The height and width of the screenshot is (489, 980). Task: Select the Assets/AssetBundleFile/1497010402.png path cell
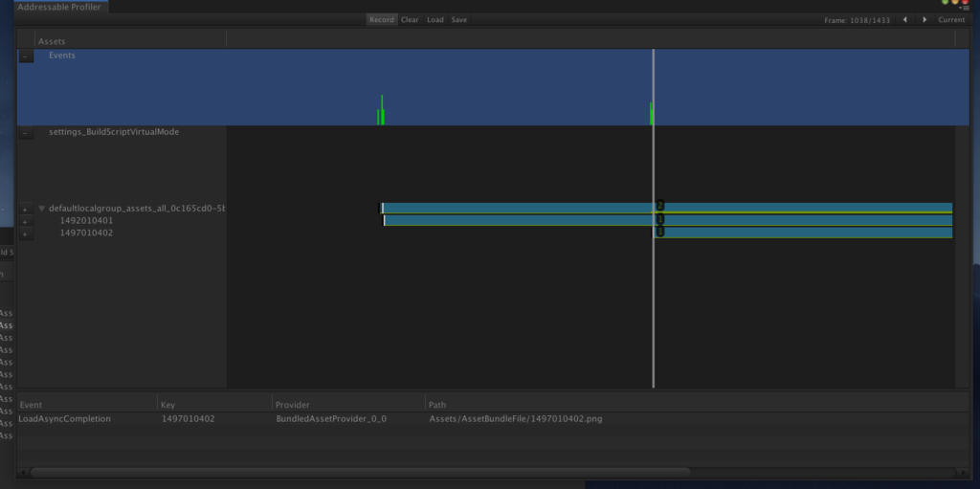point(516,419)
